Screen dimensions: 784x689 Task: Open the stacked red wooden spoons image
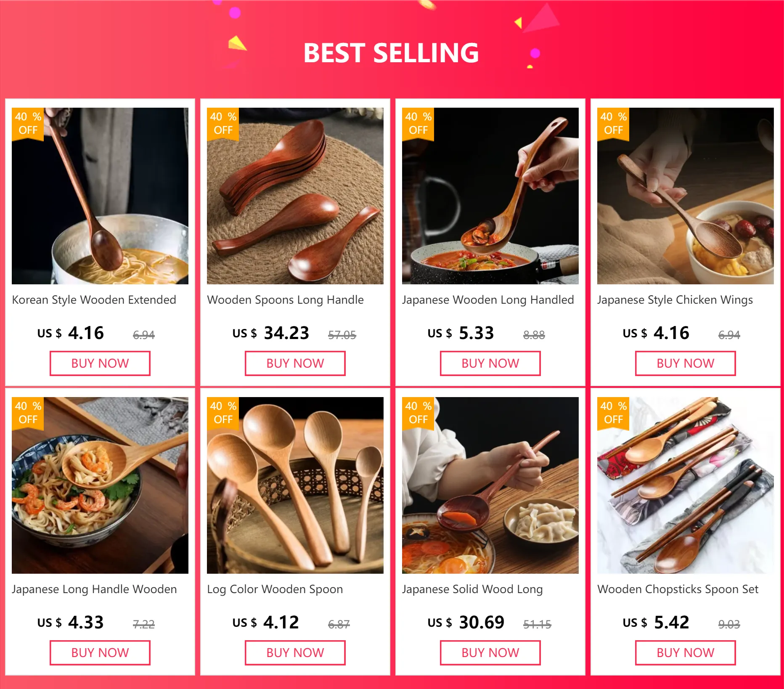point(295,196)
